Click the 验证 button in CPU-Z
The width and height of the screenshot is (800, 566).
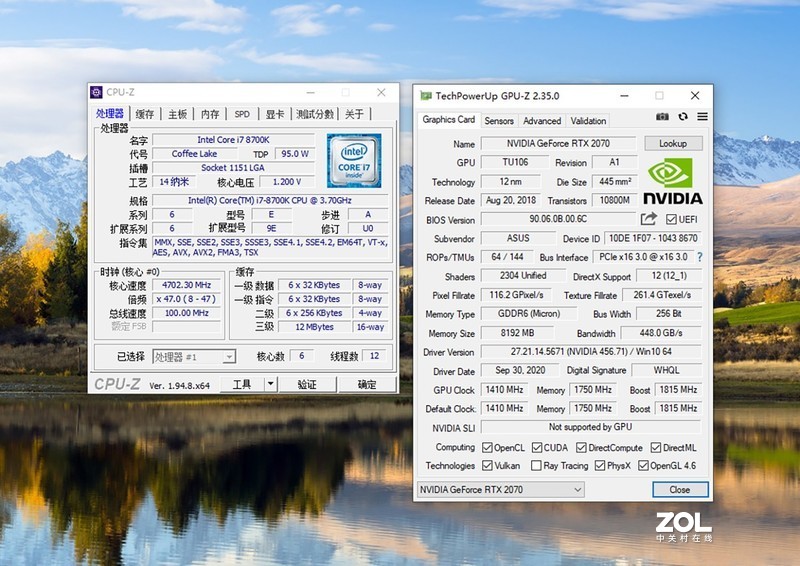pos(307,384)
